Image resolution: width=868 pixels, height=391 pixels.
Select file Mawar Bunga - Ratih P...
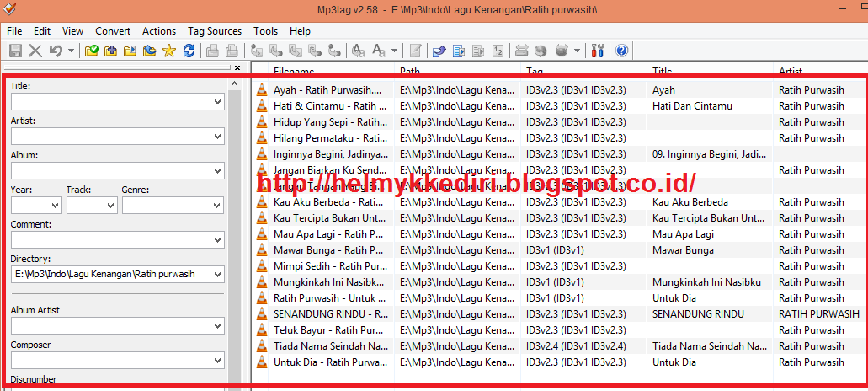[328, 250]
